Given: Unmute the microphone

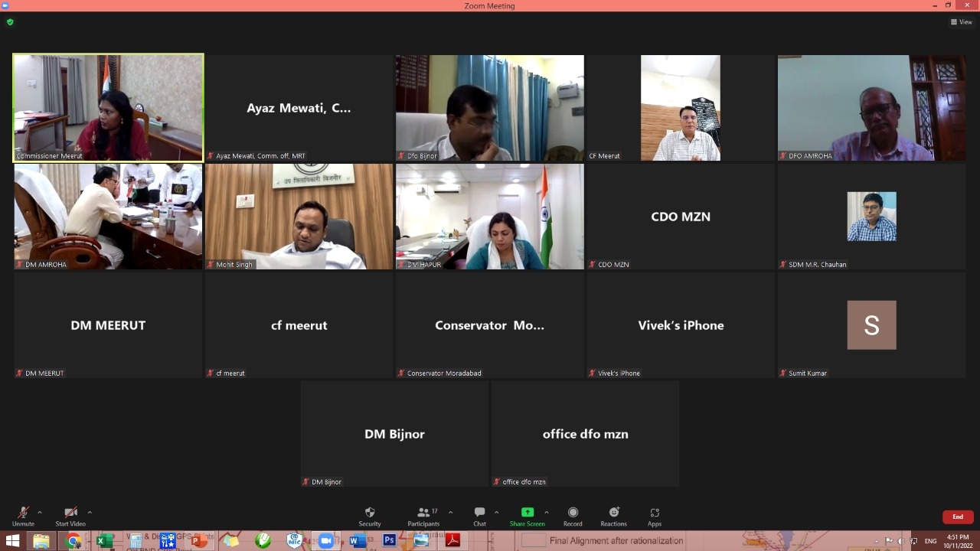Looking at the screenshot, I should [23, 515].
